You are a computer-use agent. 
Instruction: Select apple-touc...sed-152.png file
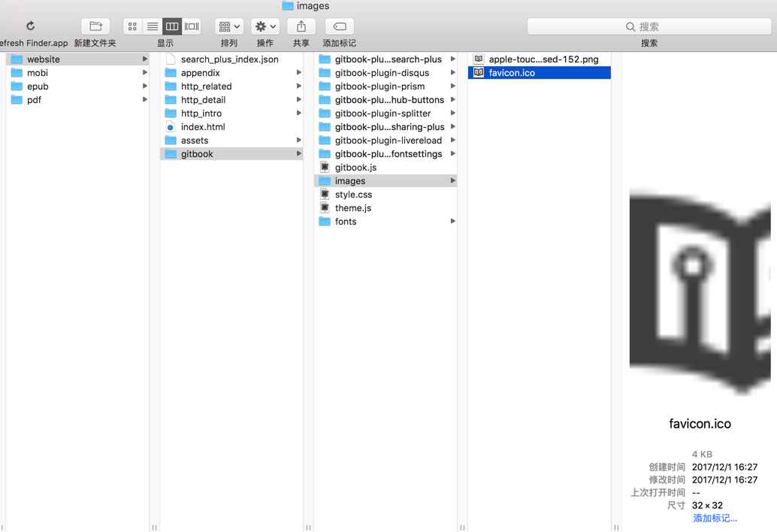(540, 59)
